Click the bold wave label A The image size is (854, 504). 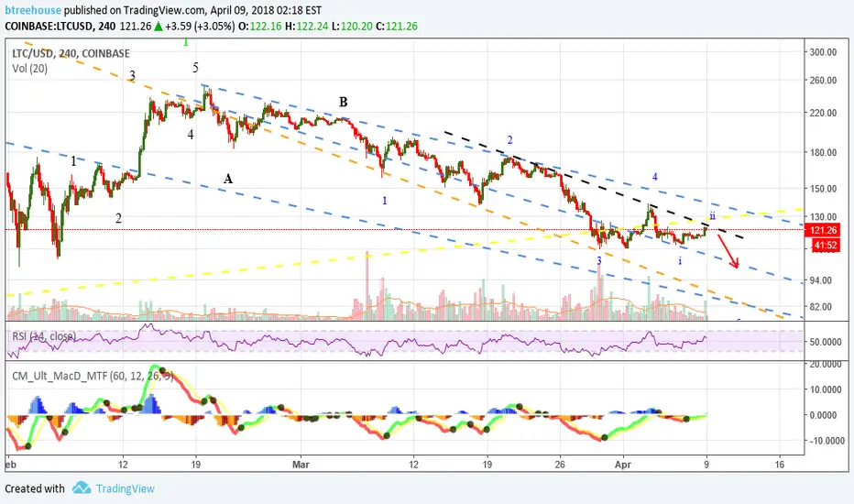coord(228,179)
